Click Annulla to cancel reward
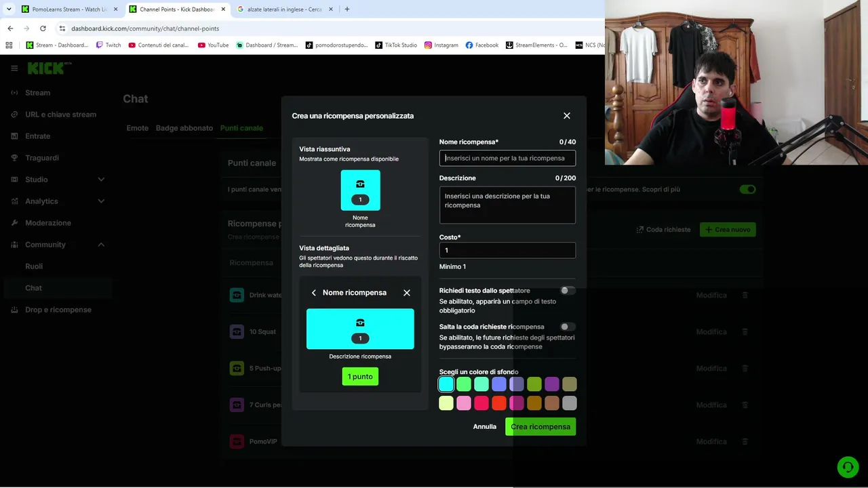Screen dimensions: 868x488 tap(485, 426)
